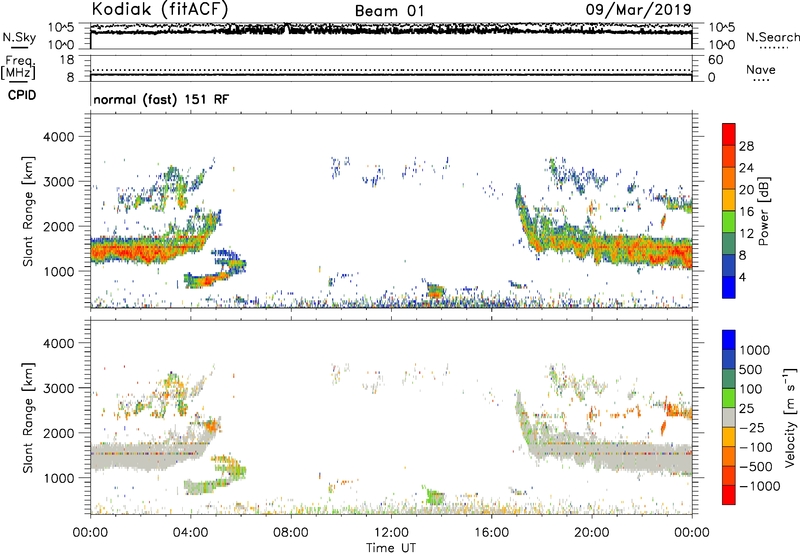Click the '-1000' velocity scale tick
The height and width of the screenshot is (554, 800).
tap(759, 486)
